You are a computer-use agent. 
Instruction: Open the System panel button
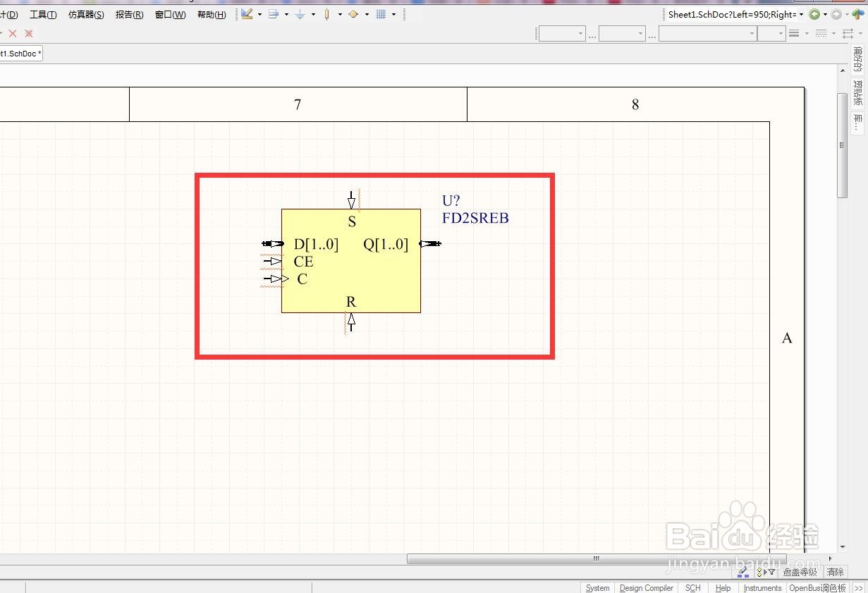click(598, 587)
